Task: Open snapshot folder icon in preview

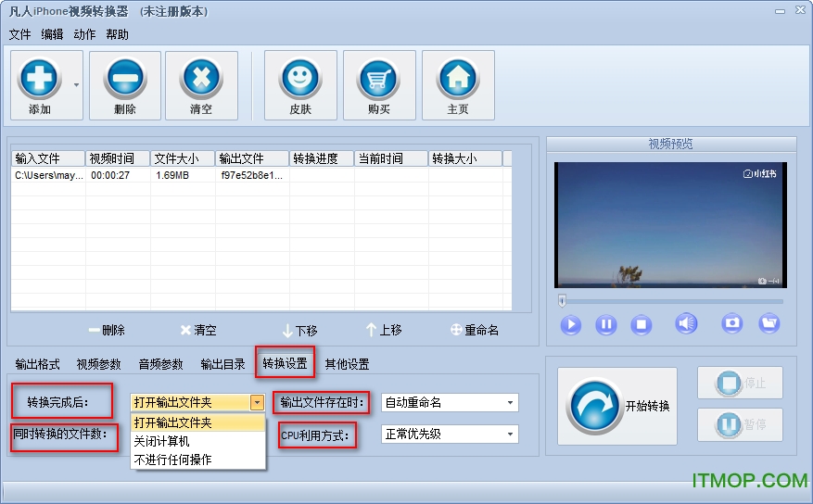Action: pos(769,323)
